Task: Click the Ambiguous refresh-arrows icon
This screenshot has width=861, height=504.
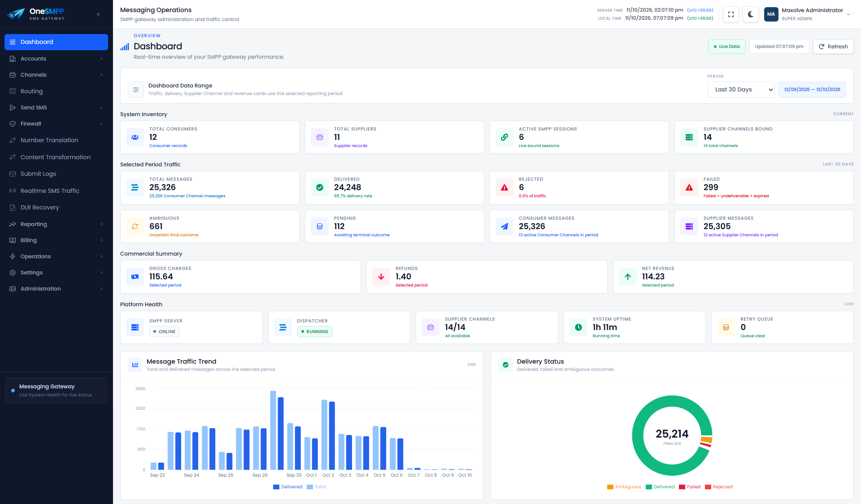Action: pos(135,226)
